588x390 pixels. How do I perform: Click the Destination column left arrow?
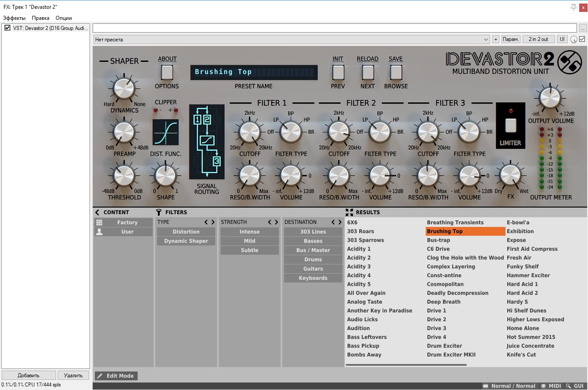[x=333, y=222]
